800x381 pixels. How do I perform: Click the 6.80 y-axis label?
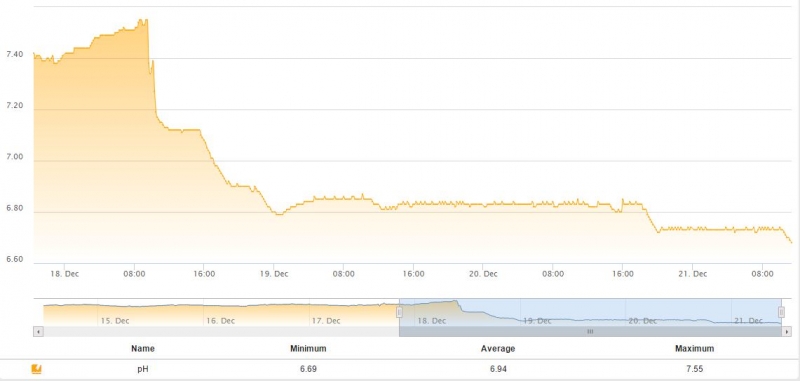point(14,208)
